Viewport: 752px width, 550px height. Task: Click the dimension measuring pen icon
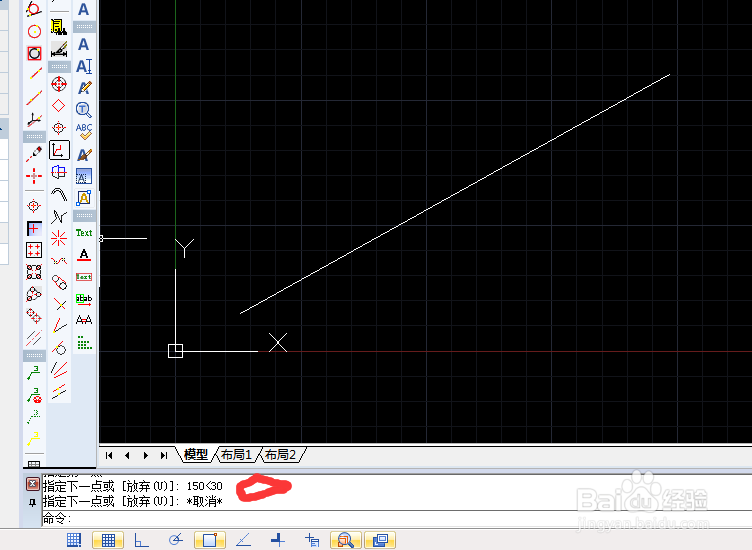tap(59, 49)
